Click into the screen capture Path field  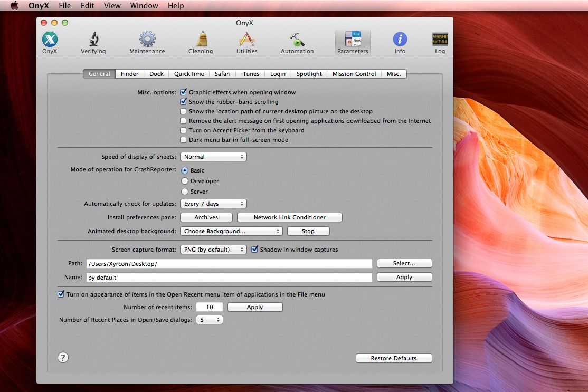pyautogui.click(x=229, y=263)
